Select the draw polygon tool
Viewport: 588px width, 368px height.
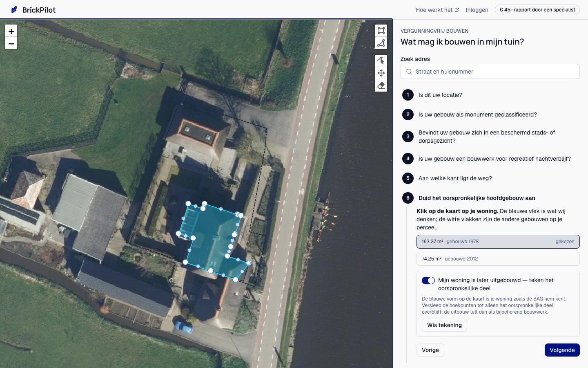coord(381,43)
